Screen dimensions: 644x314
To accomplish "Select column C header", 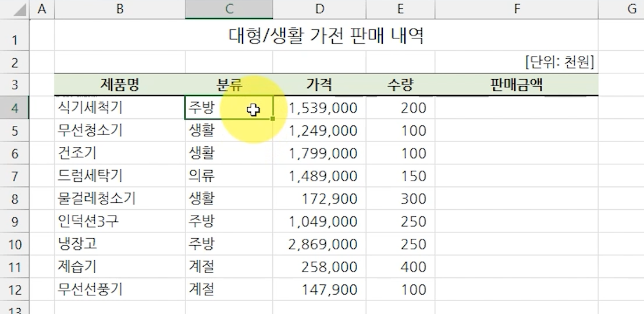I will 229,9.
